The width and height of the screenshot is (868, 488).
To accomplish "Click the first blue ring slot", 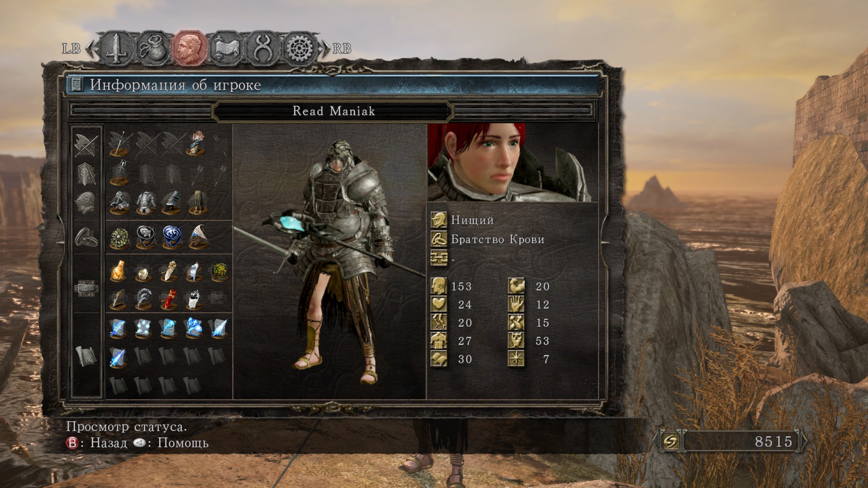I will click(x=171, y=237).
